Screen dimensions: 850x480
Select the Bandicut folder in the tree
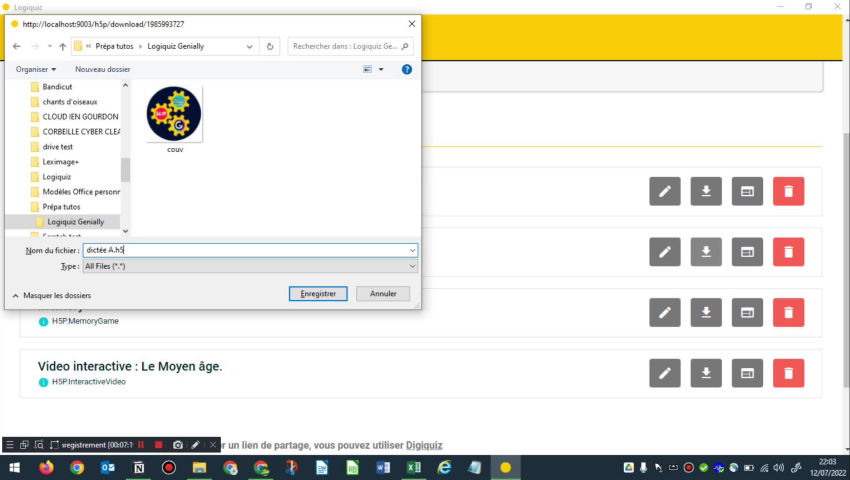point(57,87)
